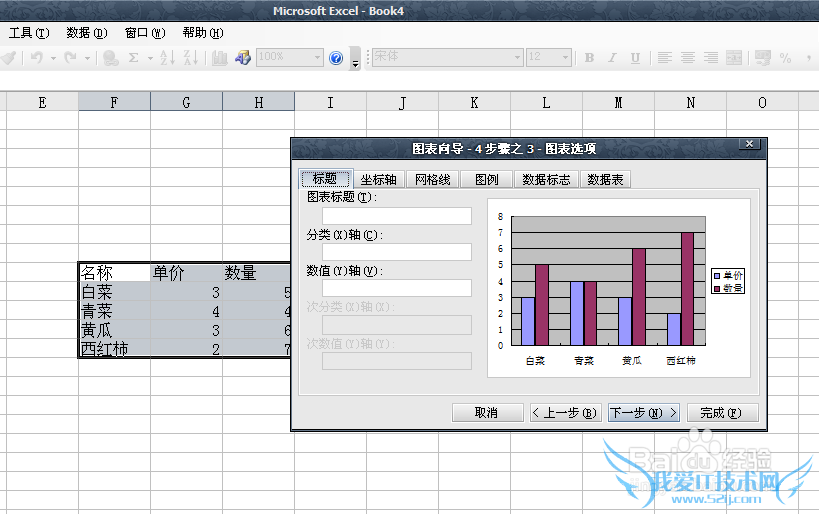Select column header H
Screen dimensions: 819x514
(259, 102)
